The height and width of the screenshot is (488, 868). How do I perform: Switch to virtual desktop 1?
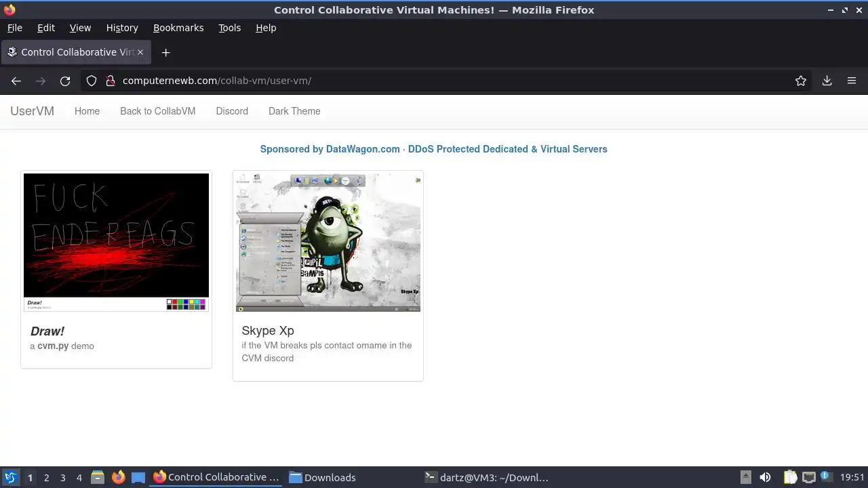pos(30,477)
